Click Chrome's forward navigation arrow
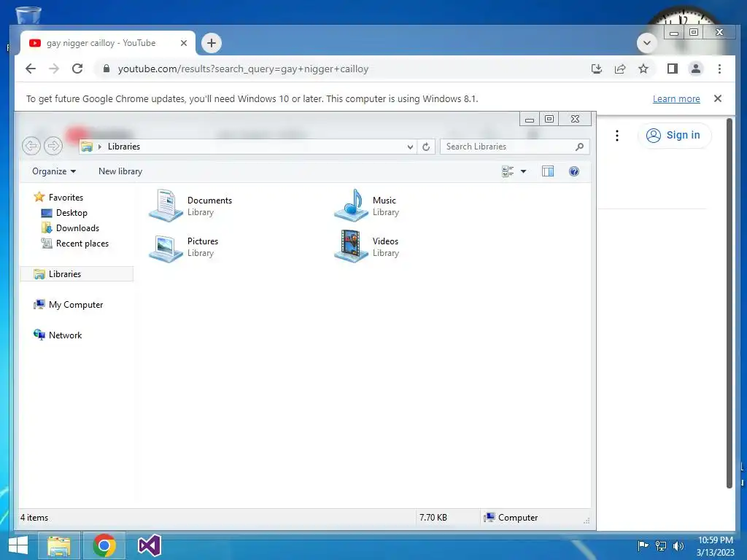 coord(54,69)
